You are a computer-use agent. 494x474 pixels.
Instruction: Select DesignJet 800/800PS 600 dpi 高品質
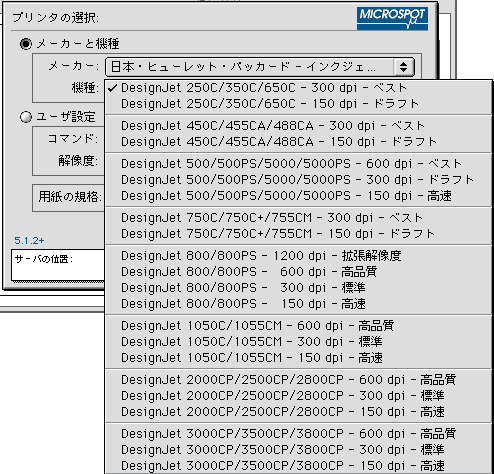pos(298,272)
